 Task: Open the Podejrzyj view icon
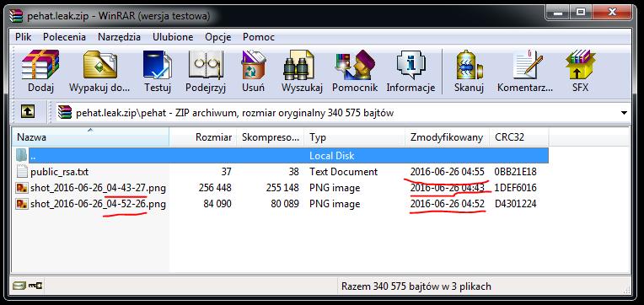(x=206, y=65)
